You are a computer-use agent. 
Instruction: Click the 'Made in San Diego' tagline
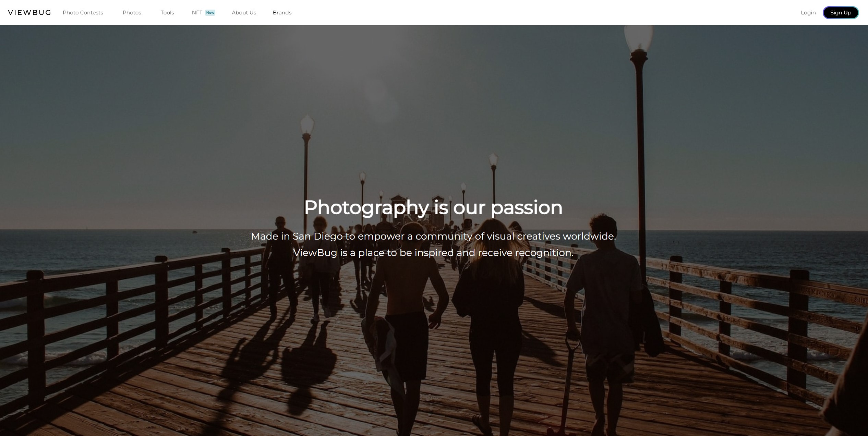[433, 236]
